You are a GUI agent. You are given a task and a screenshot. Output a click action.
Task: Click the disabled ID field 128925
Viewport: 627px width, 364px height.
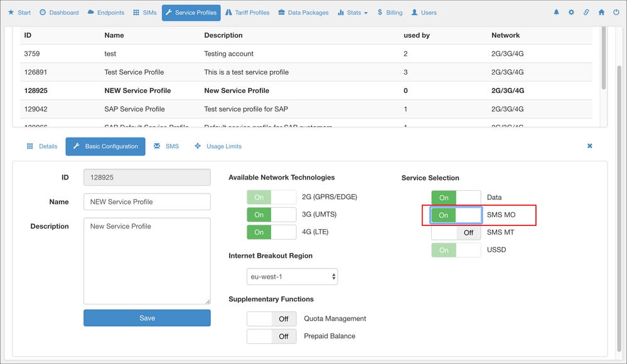pos(147,177)
